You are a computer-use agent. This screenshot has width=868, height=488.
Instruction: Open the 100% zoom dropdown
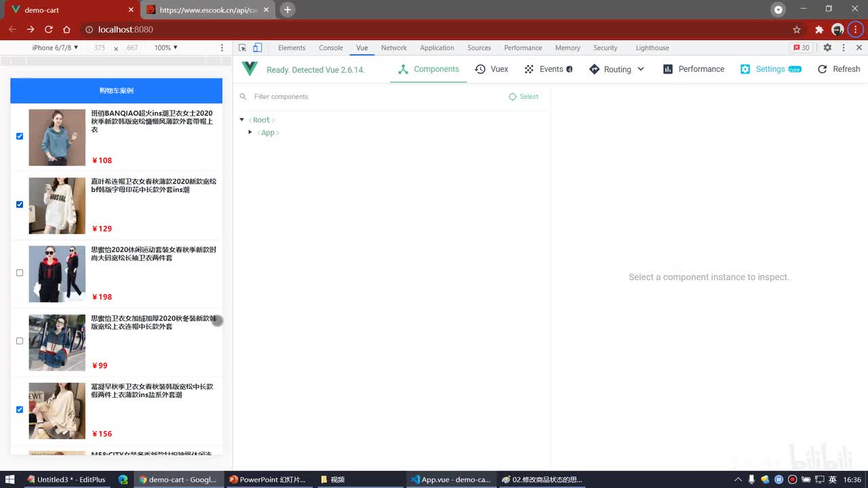(x=165, y=47)
